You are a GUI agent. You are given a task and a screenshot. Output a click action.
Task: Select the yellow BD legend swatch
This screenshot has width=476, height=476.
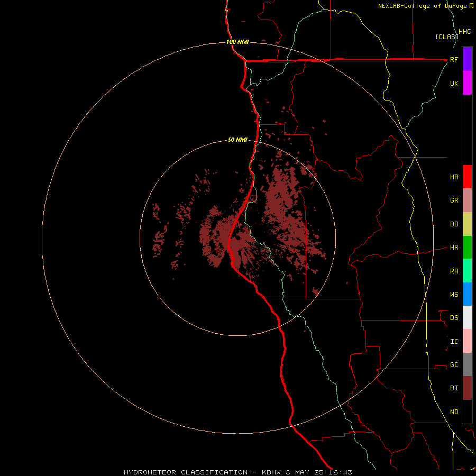tap(467, 224)
